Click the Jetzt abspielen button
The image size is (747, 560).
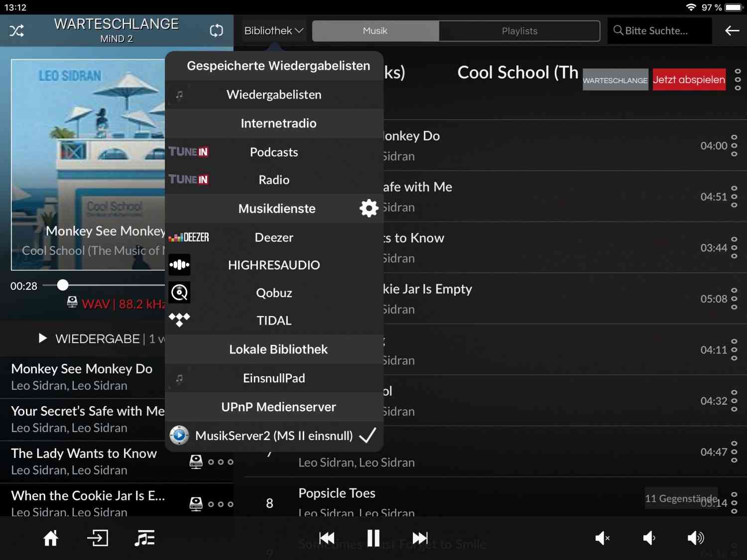(x=689, y=80)
